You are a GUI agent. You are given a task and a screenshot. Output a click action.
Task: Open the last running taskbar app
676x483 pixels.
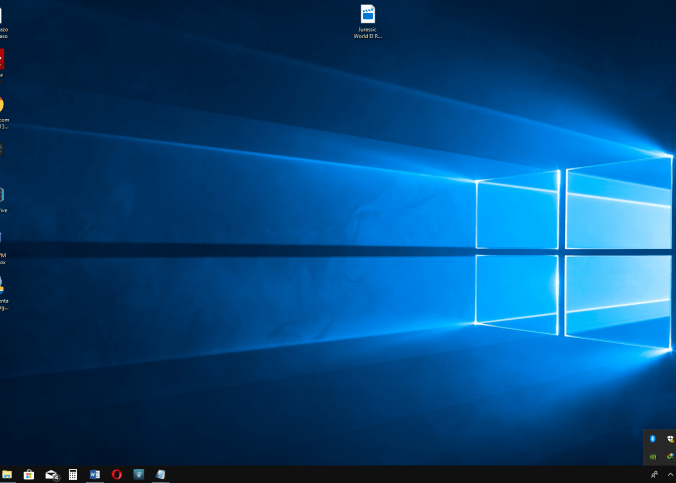pos(160,474)
